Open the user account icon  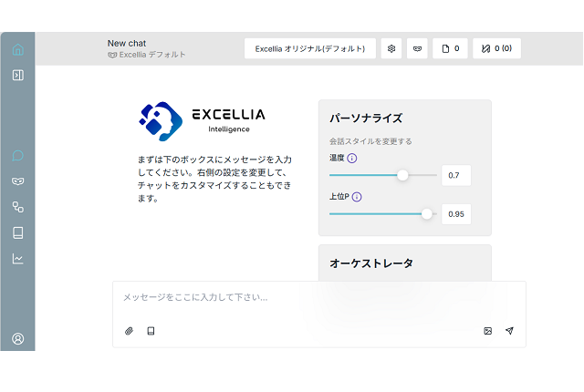(17, 338)
